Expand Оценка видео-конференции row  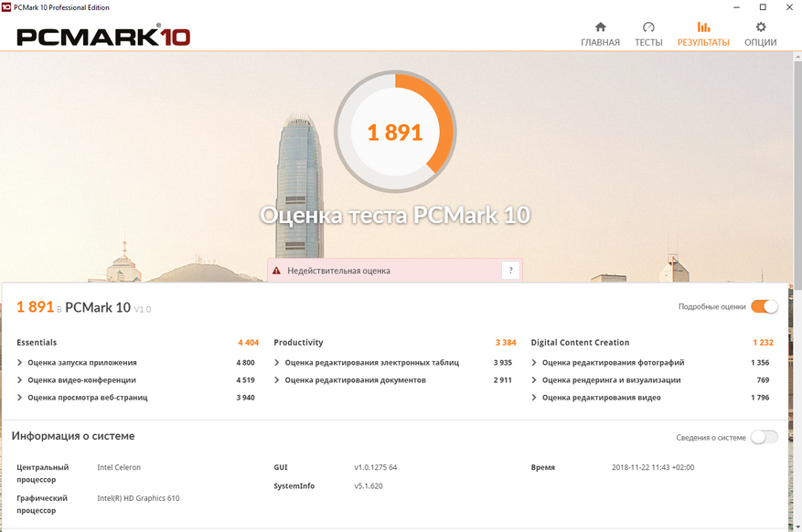pos(20,380)
